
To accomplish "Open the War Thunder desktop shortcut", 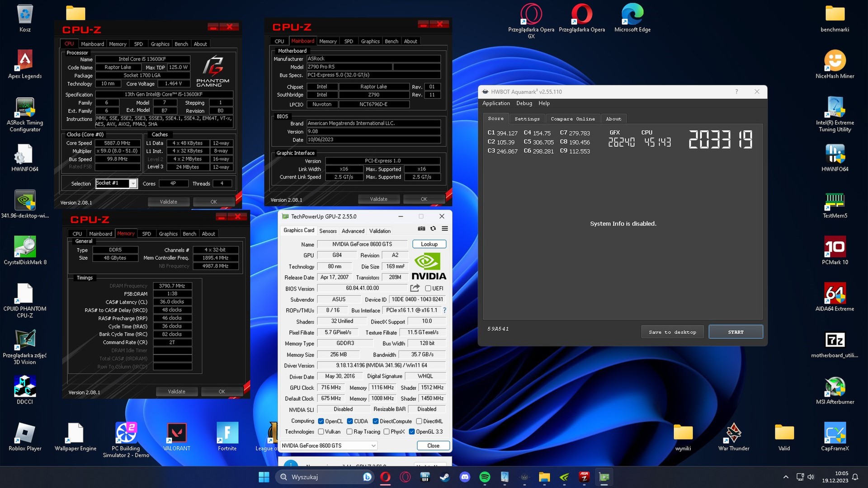I will point(734,436).
